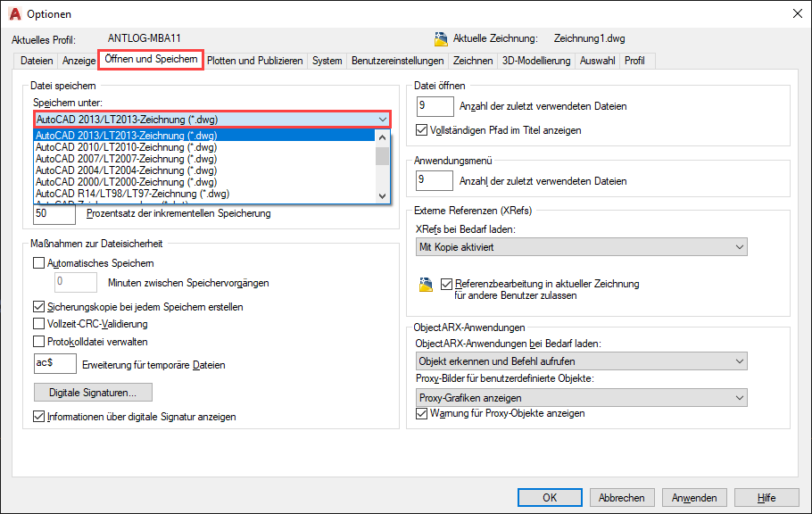Image resolution: width=812 pixels, height=514 pixels.
Task: Toggle Informationen über digitale Signatur anzeigen
Action: [x=39, y=416]
